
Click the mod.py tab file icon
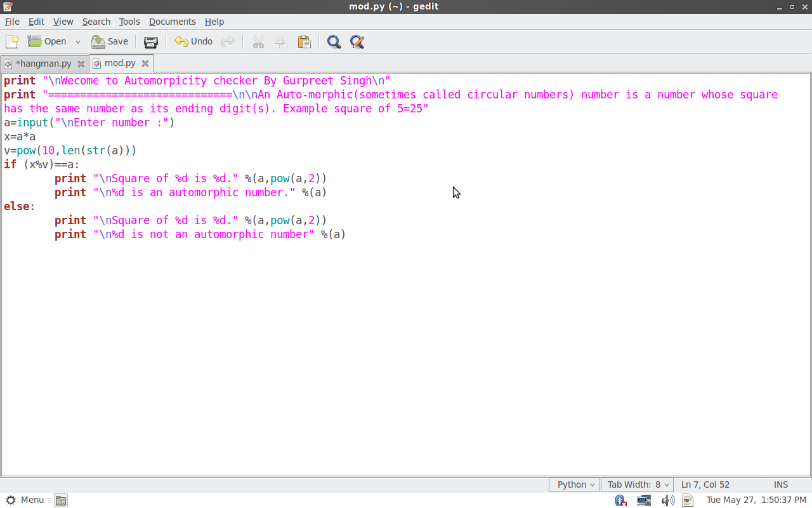[97, 63]
